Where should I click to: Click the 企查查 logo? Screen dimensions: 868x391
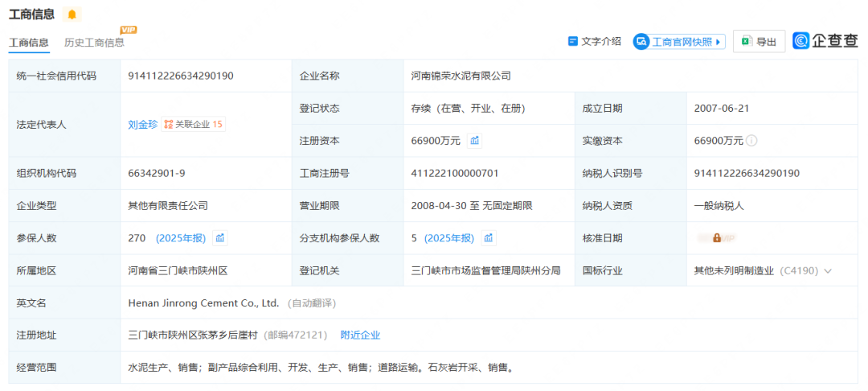(x=825, y=41)
